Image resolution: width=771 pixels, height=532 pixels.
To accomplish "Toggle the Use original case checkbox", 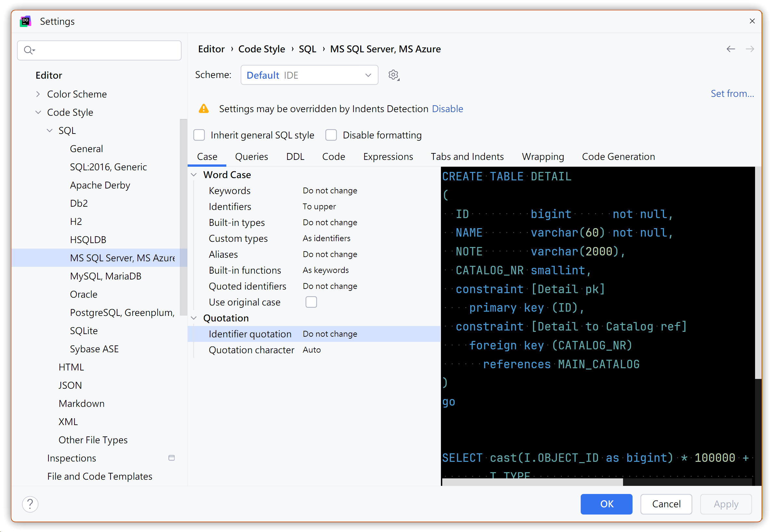I will [x=311, y=302].
